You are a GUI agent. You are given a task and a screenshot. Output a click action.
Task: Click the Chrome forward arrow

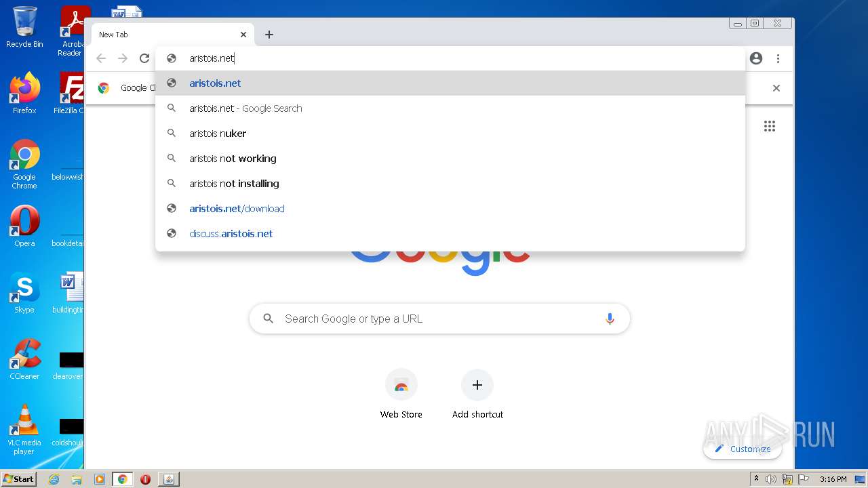click(123, 58)
